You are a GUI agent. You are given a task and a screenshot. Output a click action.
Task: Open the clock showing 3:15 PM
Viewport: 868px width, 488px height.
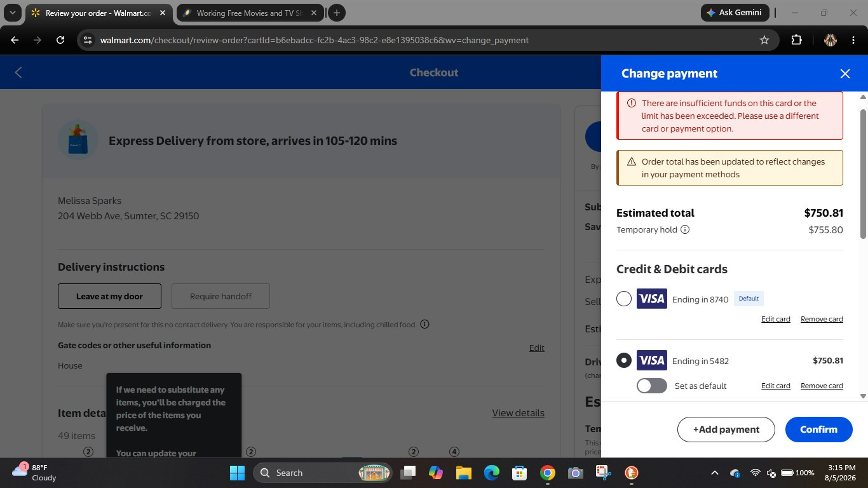(841, 473)
